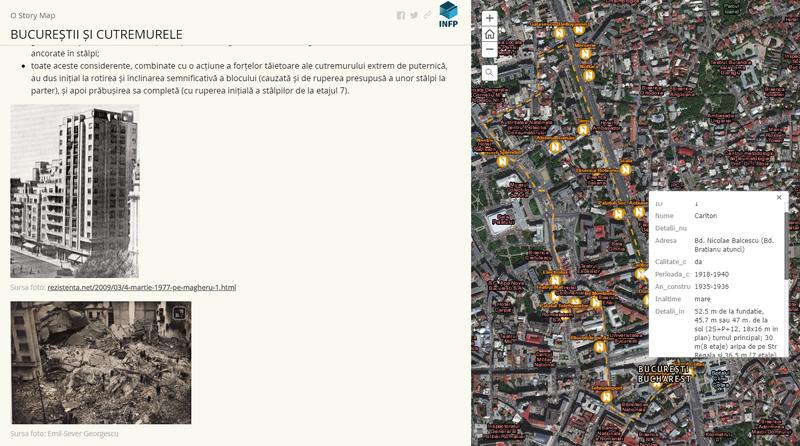
Task: Click the 'BUCUREȘTII ȘI CUTREMURELE' title
Action: [96, 34]
